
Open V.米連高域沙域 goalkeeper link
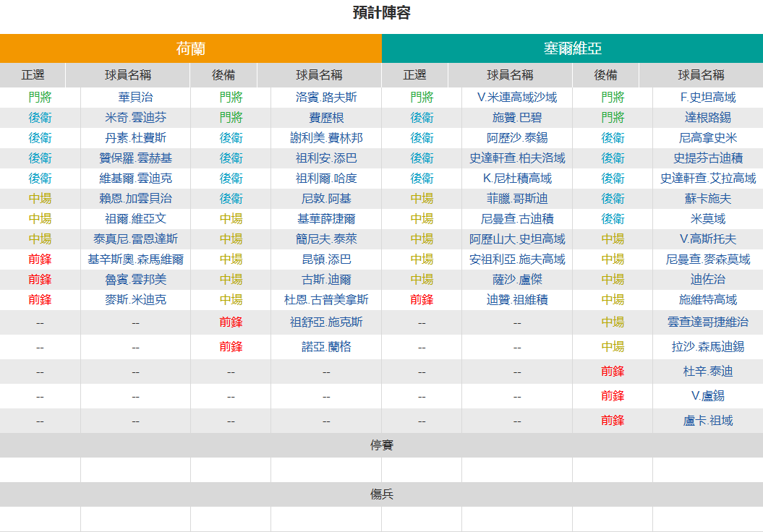(x=517, y=98)
